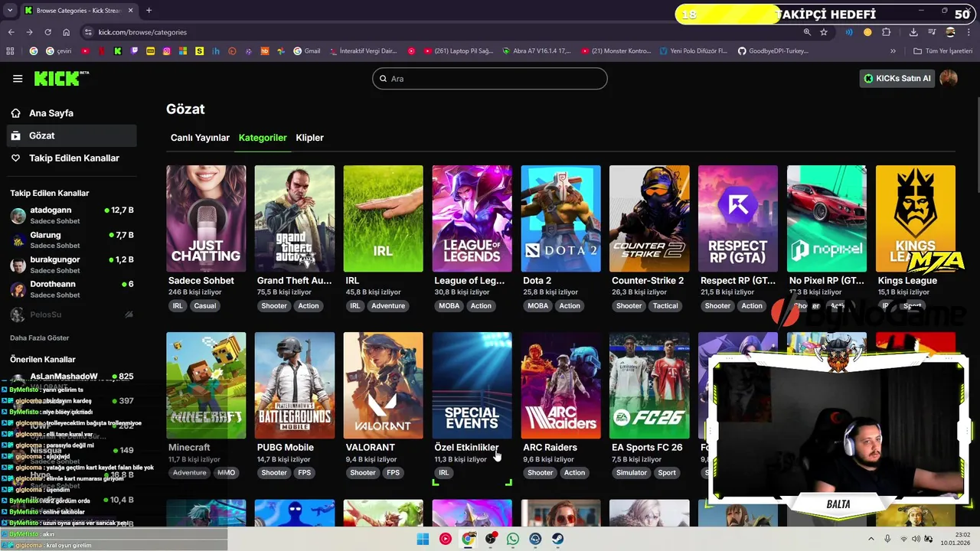The image size is (980, 551).
Task: Open the Kick hamburger menu
Action: pos(18,79)
